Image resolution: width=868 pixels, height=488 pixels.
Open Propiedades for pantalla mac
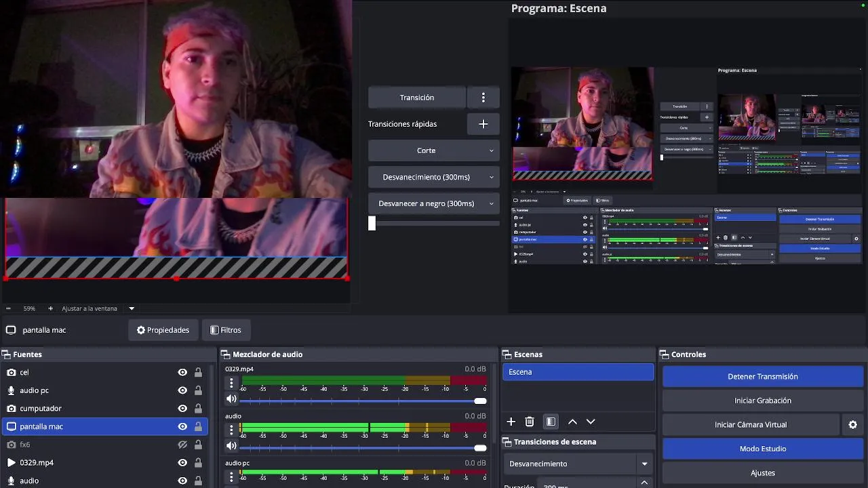163,330
